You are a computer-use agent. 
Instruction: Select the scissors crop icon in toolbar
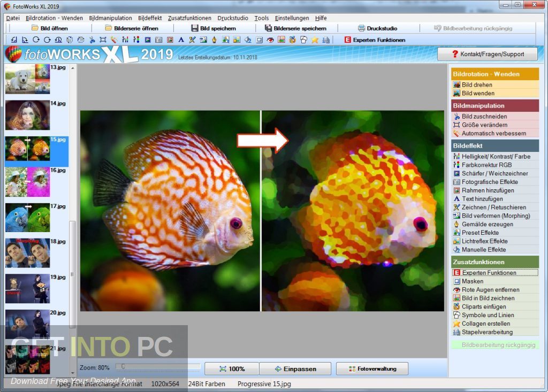point(92,40)
